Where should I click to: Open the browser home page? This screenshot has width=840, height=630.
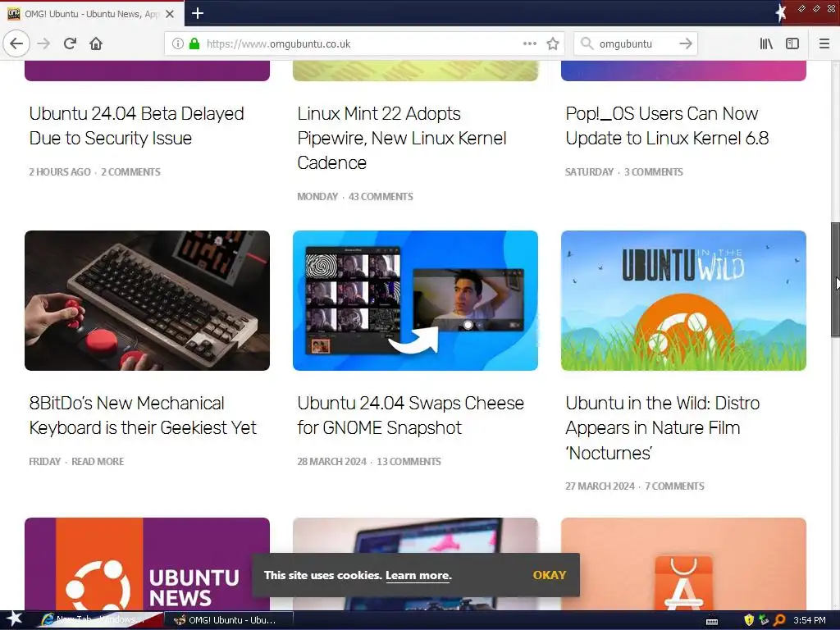[96, 43]
